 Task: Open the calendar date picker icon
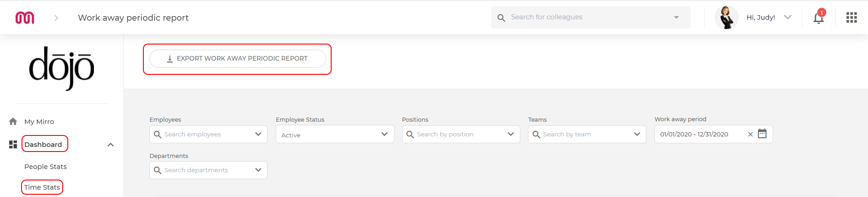click(x=762, y=134)
